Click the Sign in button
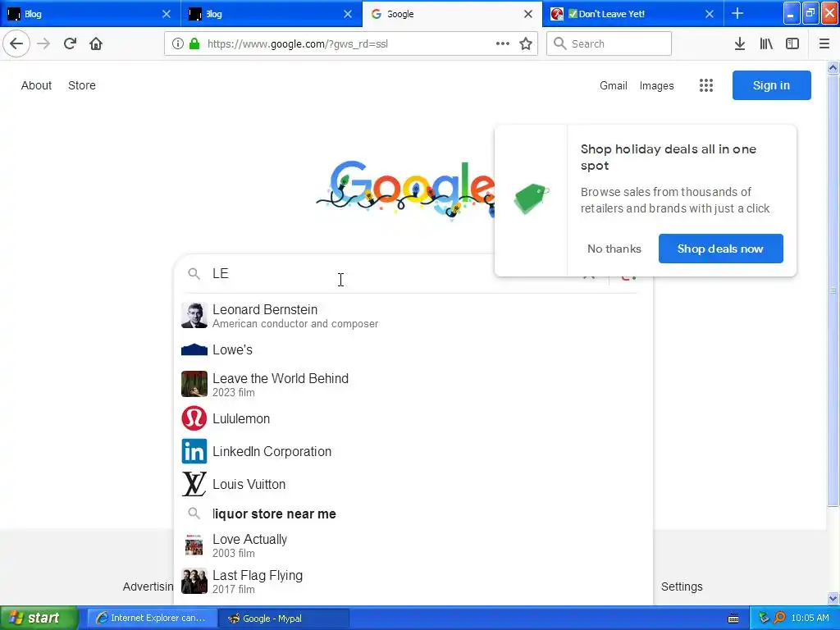 click(x=771, y=85)
